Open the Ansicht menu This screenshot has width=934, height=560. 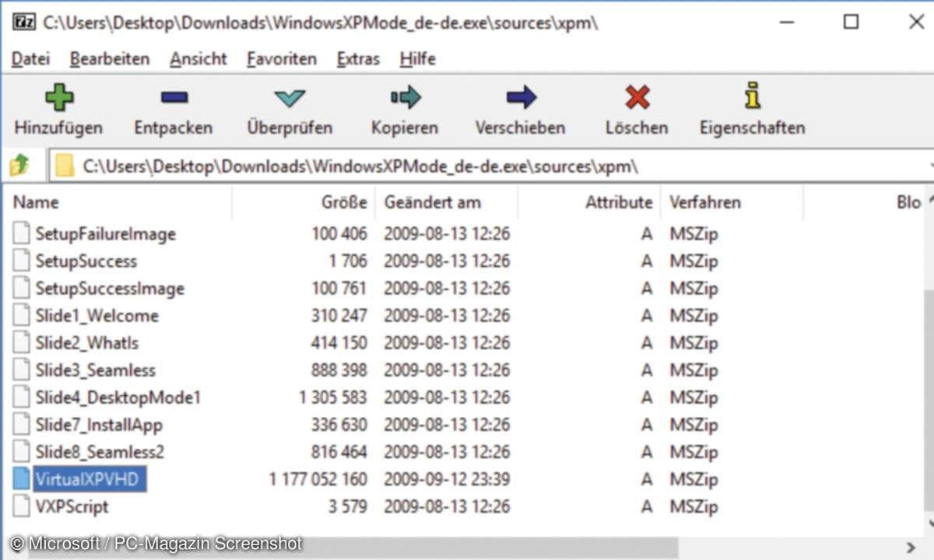pos(198,59)
